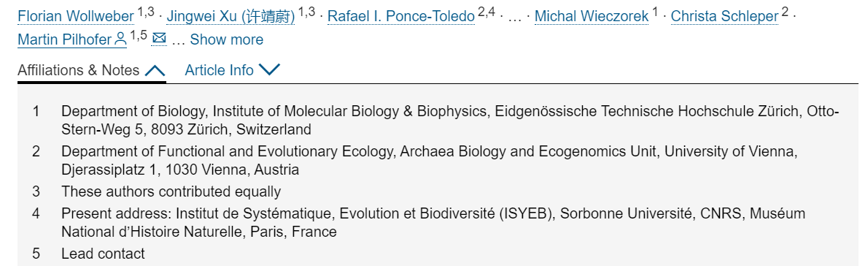This screenshot has height=266, width=868.
Task: Expand Article Info using the down chevron
Action: coord(270,70)
